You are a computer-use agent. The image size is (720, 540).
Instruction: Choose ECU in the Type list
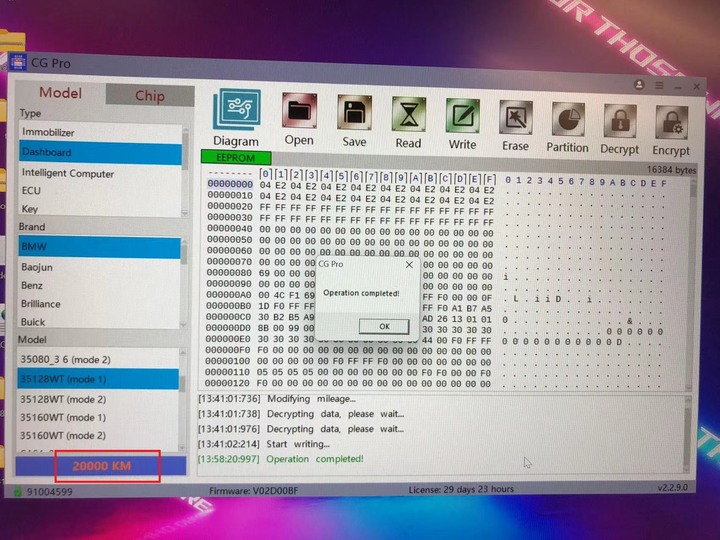click(100, 191)
